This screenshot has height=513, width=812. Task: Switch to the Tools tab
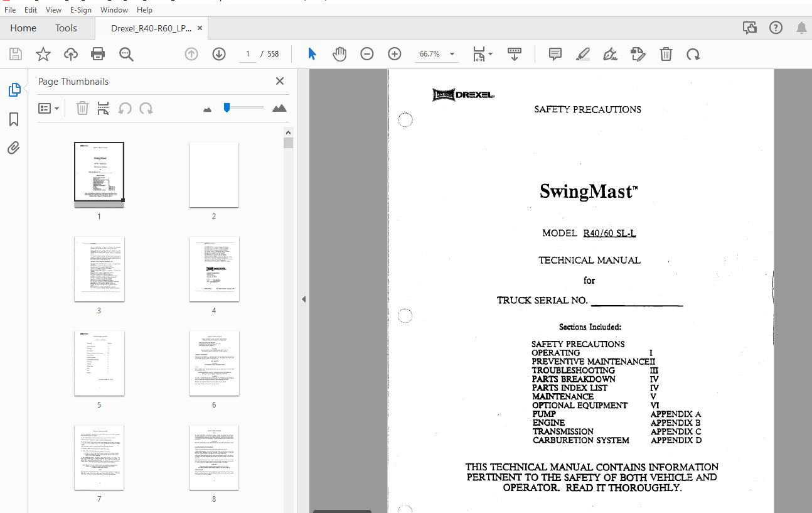click(x=66, y=28)
